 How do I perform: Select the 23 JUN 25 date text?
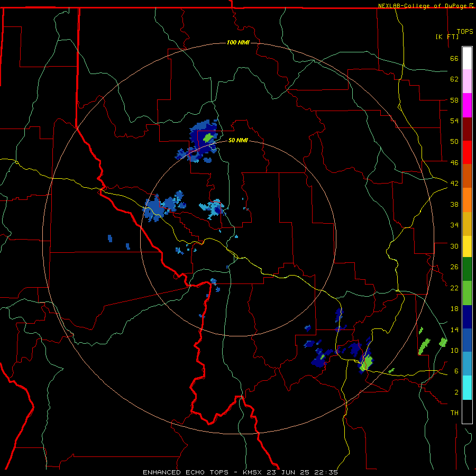point(290,472)
